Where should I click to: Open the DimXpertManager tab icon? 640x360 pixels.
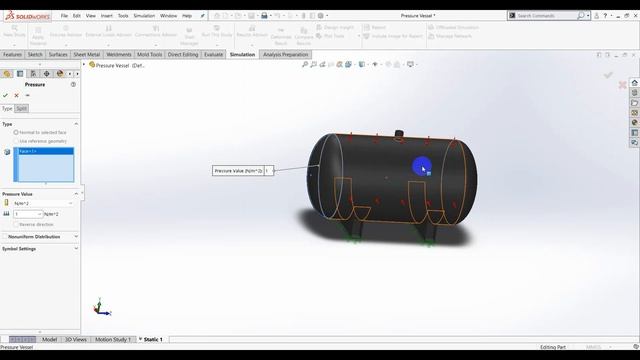47,74
